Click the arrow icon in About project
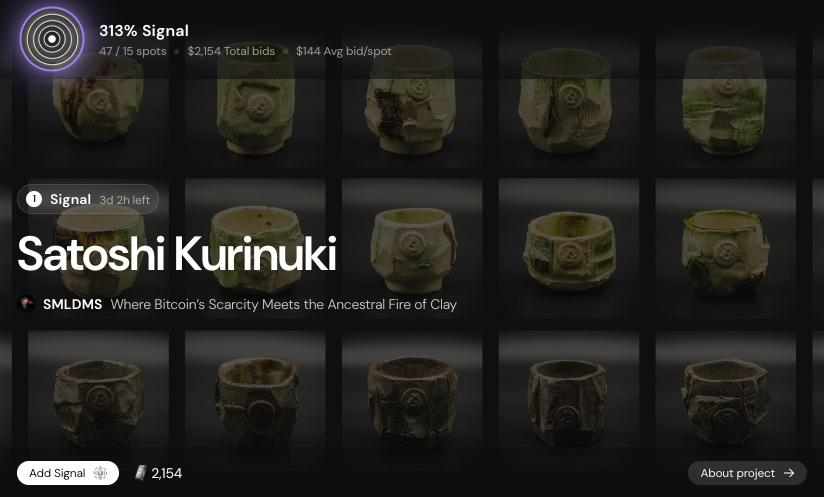The width and height of the screenshot is (824, 497). 789,473
